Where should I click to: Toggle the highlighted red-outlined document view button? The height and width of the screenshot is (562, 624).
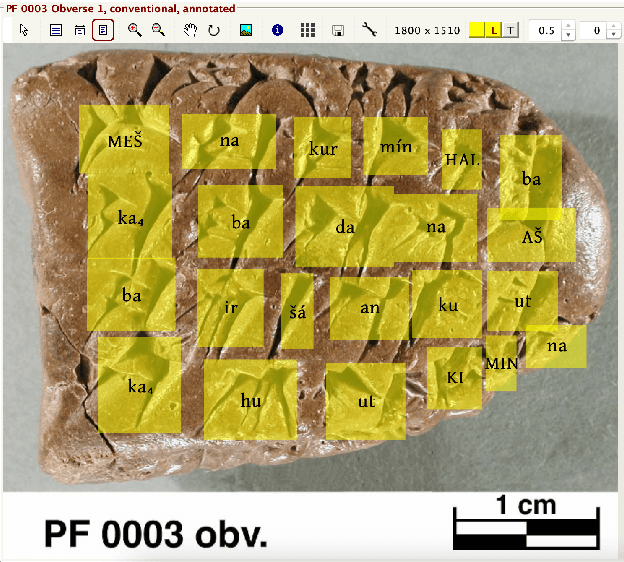[x=102, y=31]
